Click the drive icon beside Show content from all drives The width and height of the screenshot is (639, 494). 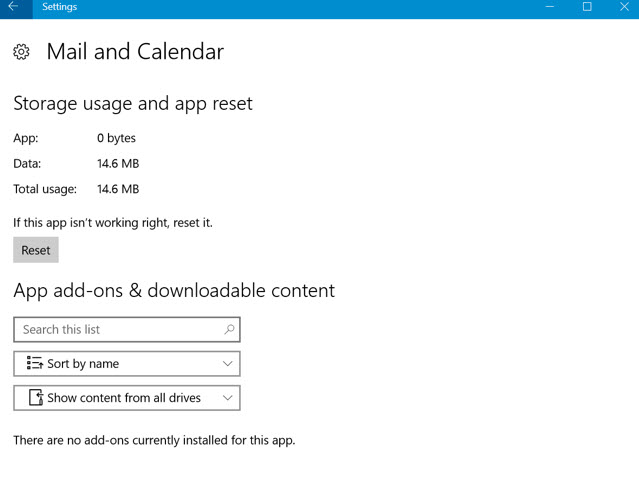click(x=36, y=397)
